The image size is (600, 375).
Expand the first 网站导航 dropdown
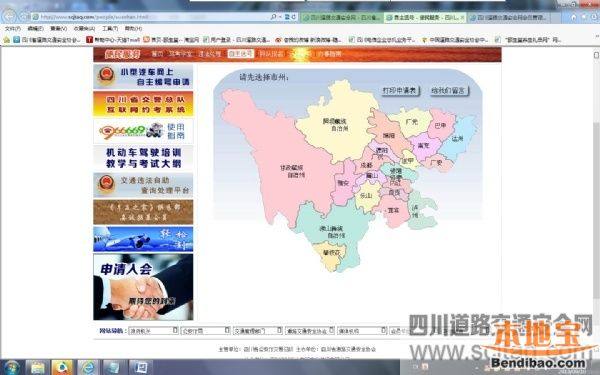pos(153,331)
